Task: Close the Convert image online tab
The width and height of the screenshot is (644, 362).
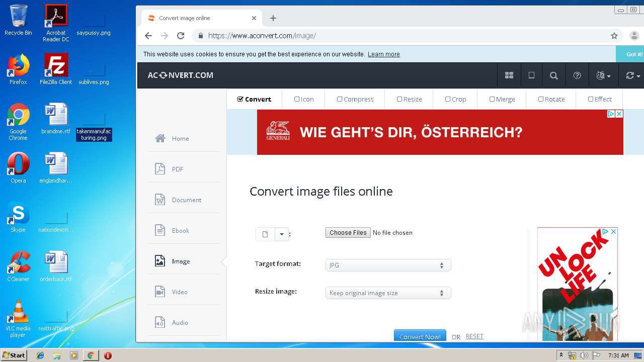Action: [x=254, y=18]
